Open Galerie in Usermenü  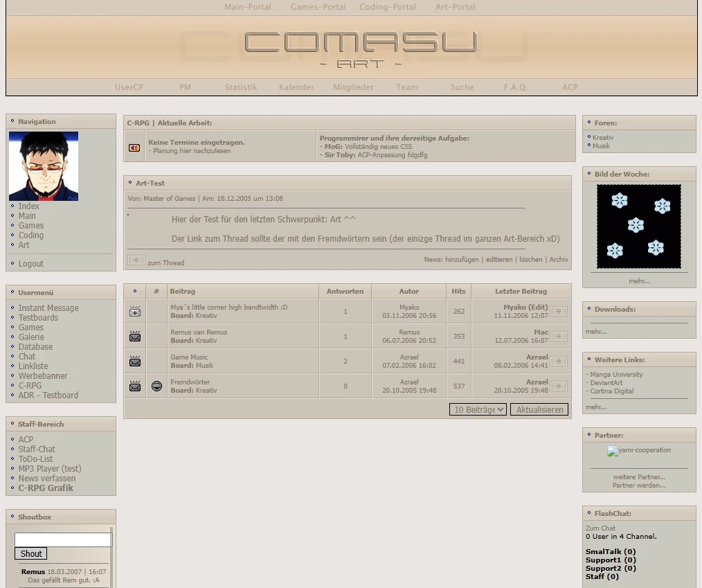(31, 337)
